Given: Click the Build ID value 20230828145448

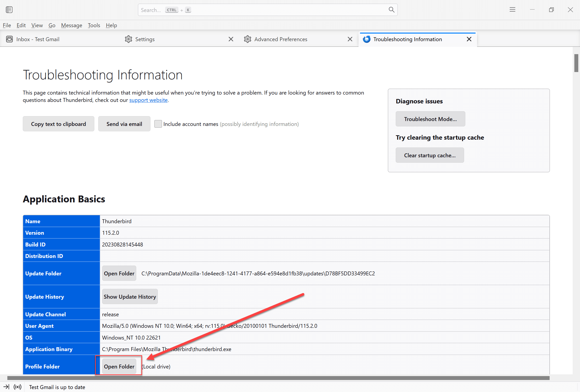Looking at the screenshot, I should [122, 245].
